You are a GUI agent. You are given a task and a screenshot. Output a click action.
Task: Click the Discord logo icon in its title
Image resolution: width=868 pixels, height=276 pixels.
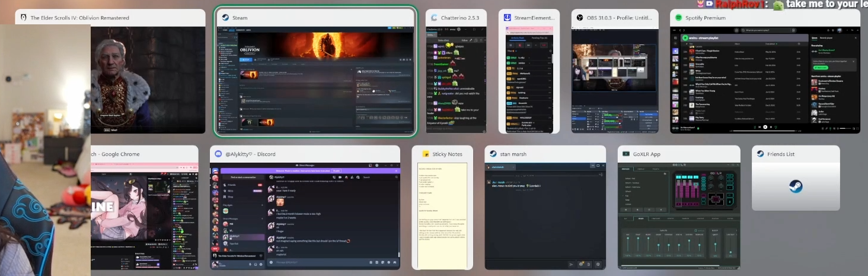pos(219,154)
